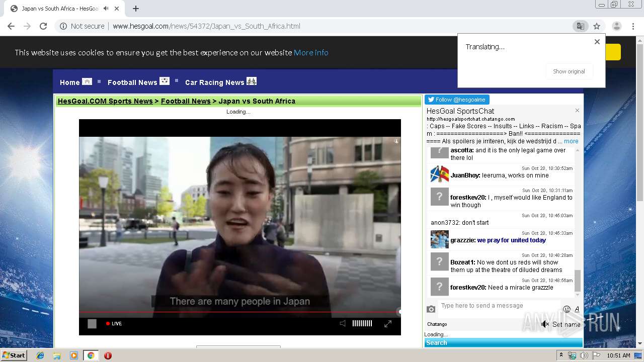Adjust video player volume bars
This screenshot has height=362, width=644.
click(362, 324)
